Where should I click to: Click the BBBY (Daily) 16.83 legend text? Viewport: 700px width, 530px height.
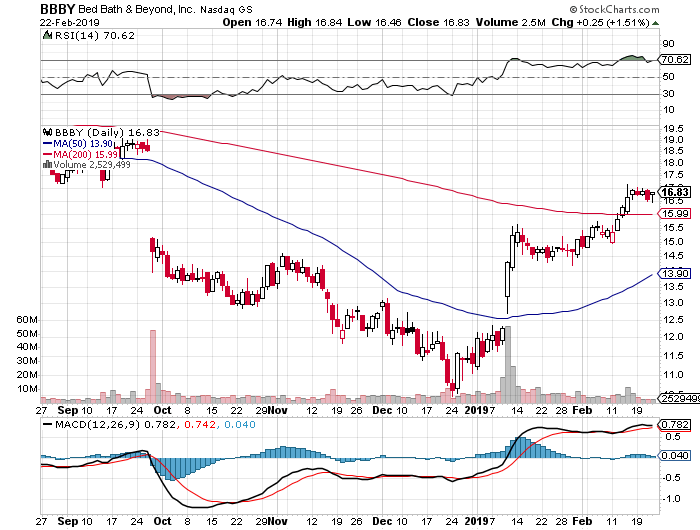pyautogui.click(x=107, y=133)
